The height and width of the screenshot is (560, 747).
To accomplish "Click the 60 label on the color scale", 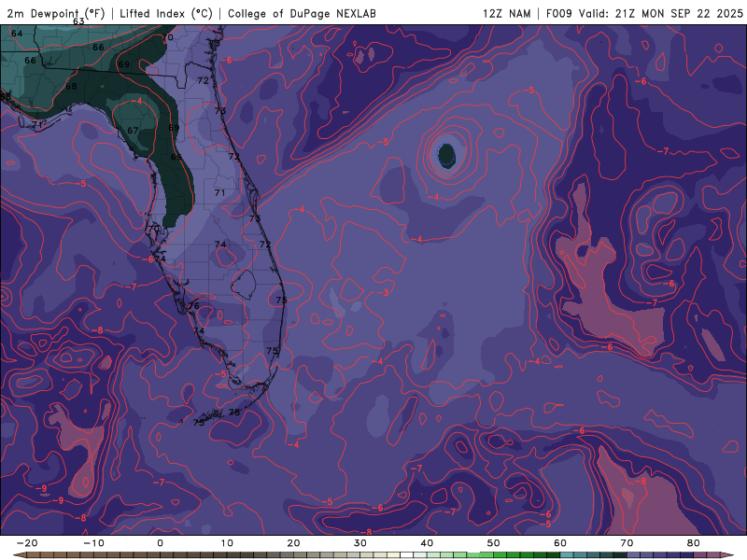I will click(x=560, y=543).
